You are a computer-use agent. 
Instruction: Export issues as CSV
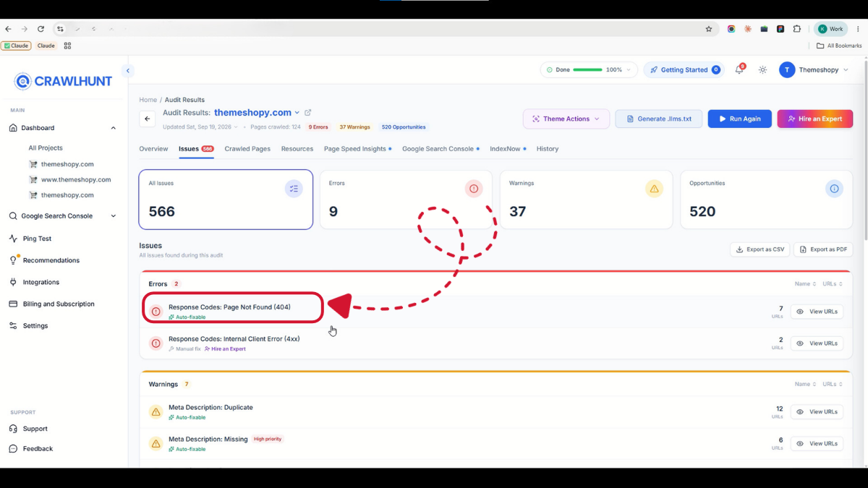[760, 249]
